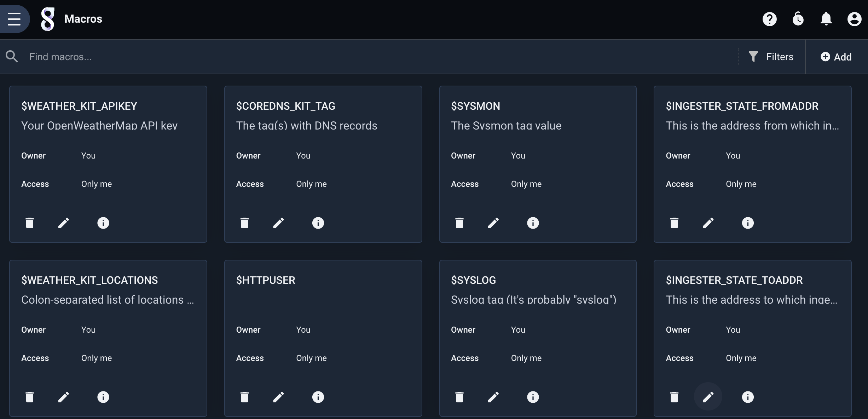
Task: Show info for $INGESTER_STATE_FROMADDR macro
Action: pyautogui.click(x=748, y=223)
